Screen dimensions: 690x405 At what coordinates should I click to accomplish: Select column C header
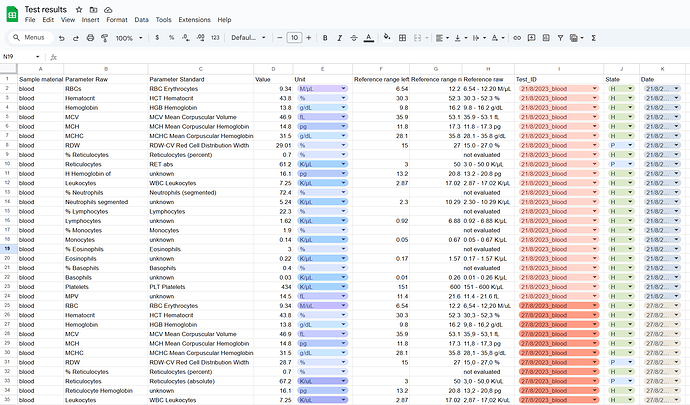(201, 69)
